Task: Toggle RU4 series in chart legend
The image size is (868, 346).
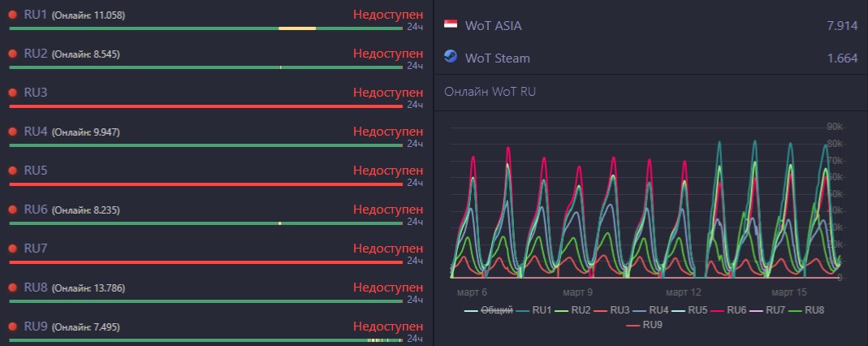Action: [x=650, y=310]
